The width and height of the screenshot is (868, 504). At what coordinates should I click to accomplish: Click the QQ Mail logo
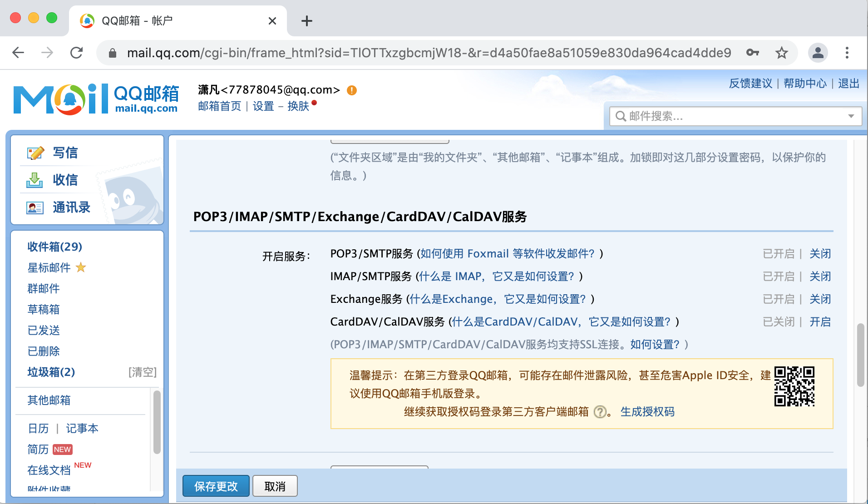click(x=96, y=99)
